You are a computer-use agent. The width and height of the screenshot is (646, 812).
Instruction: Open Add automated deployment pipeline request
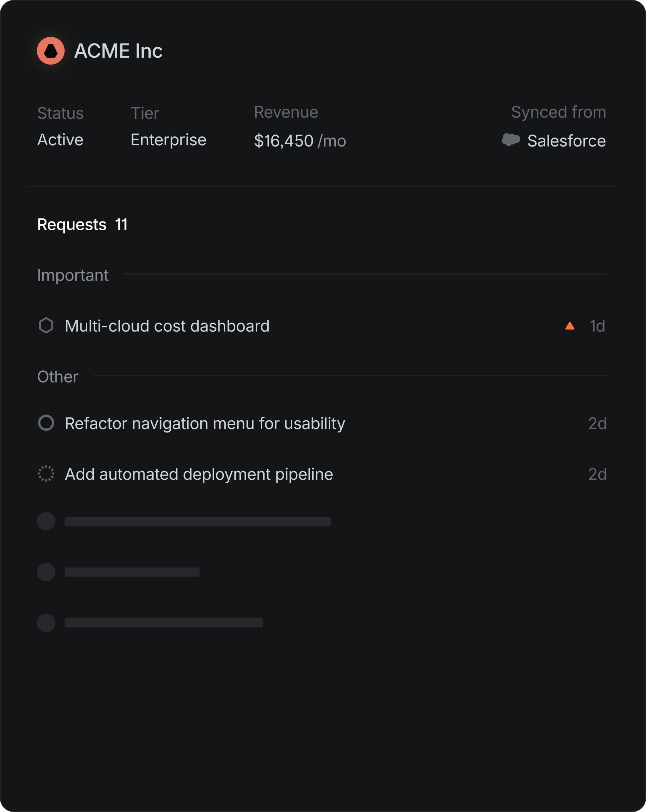tap(199, 474)
